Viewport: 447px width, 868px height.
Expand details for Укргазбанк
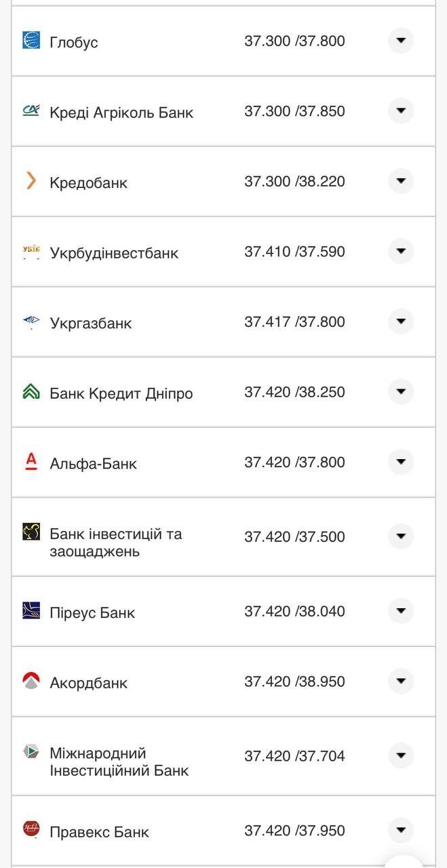tap(401, 322)
